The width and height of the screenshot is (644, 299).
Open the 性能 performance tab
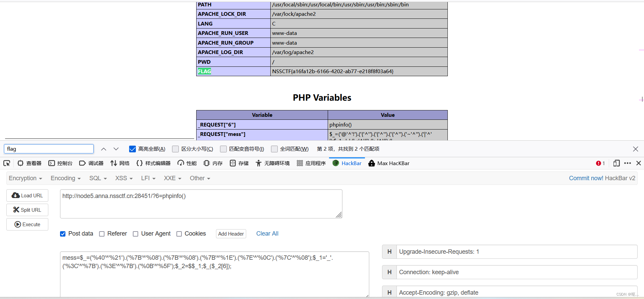click(x=187, y=163)
